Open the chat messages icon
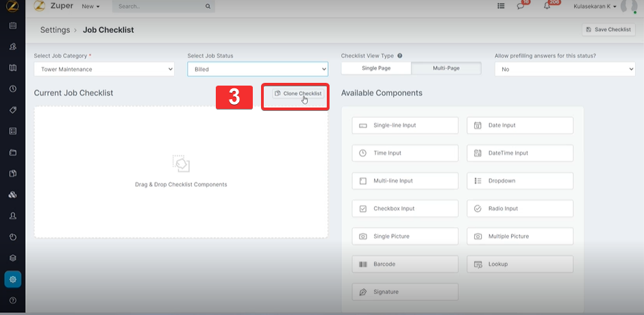Image resolution: width=644 pixels, height=315 pixels. click(x=521, y=6)
